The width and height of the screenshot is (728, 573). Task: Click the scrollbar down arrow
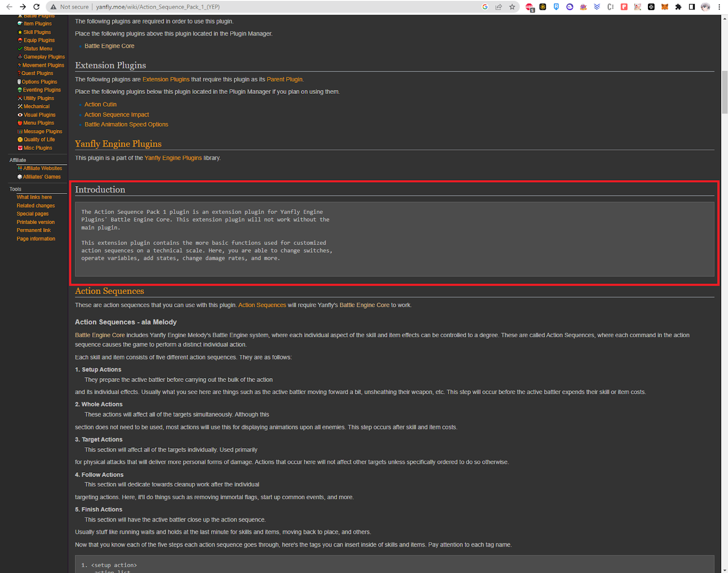(x=724, y=569)
